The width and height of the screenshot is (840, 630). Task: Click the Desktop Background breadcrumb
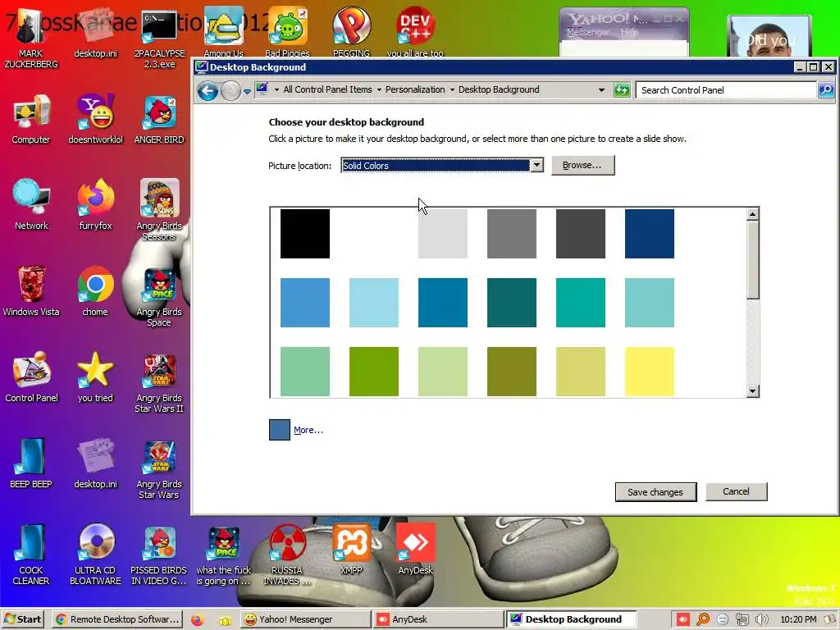[x=499, y=89]
